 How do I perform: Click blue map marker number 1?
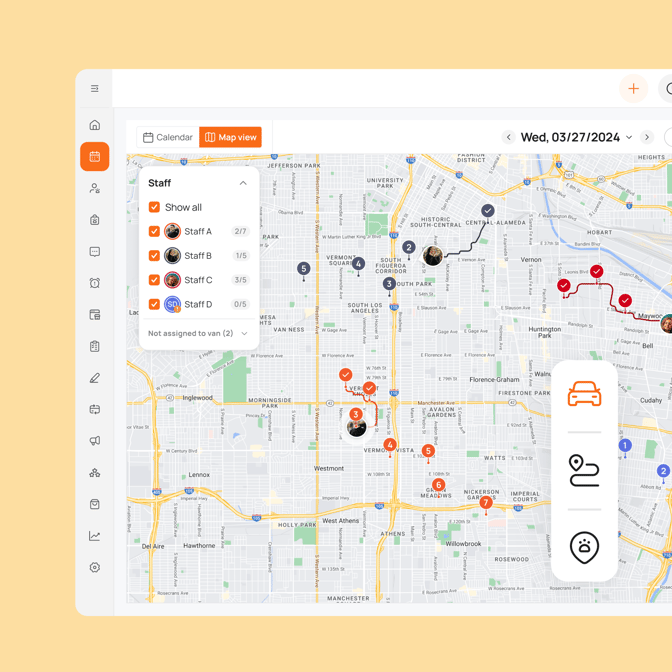pos(625,445)
